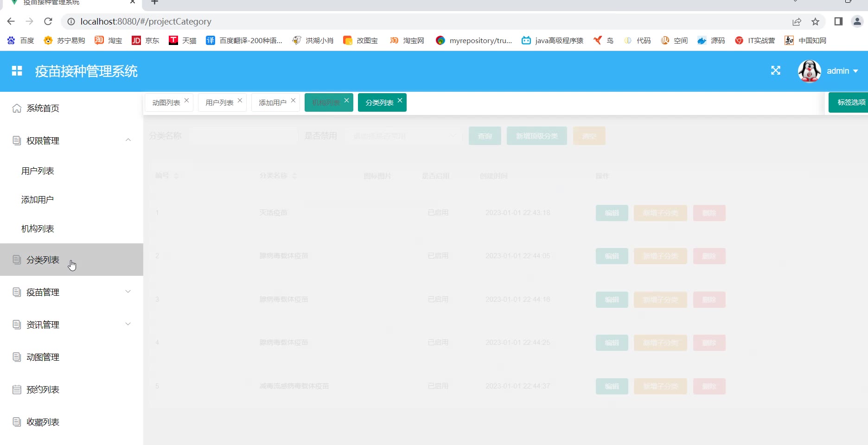Open the 天猫 bookmark

(x=183, y=40)
